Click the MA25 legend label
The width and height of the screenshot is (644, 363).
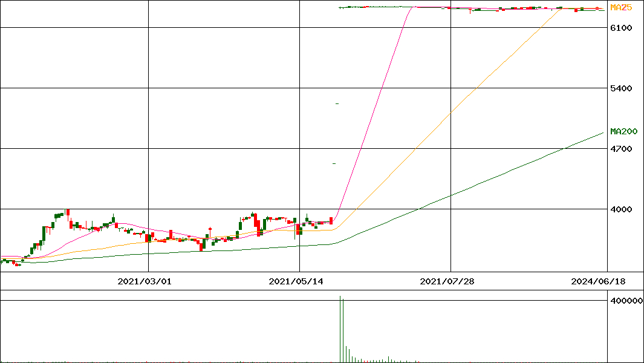[x=621, y=8]
